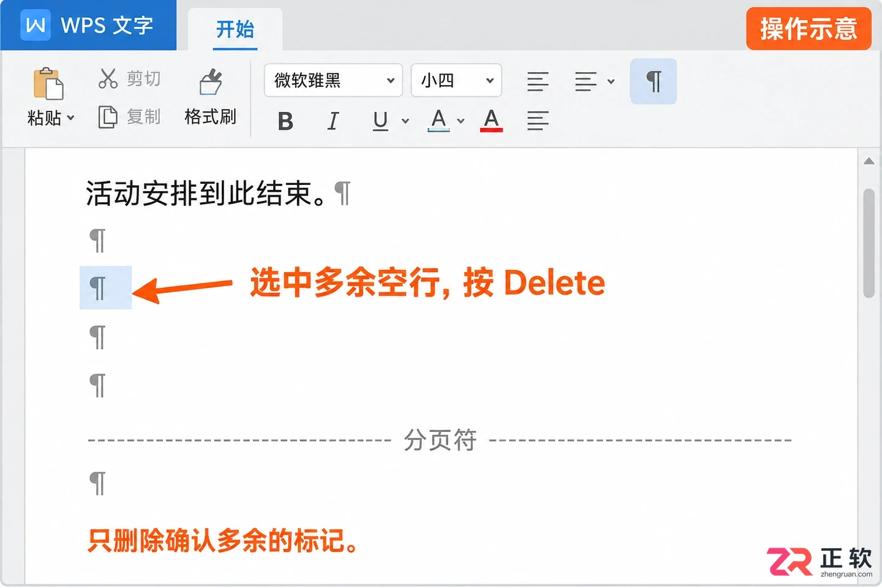Toggle italic formatting
This screenshot has width=882, height=588.
[333, 121]
